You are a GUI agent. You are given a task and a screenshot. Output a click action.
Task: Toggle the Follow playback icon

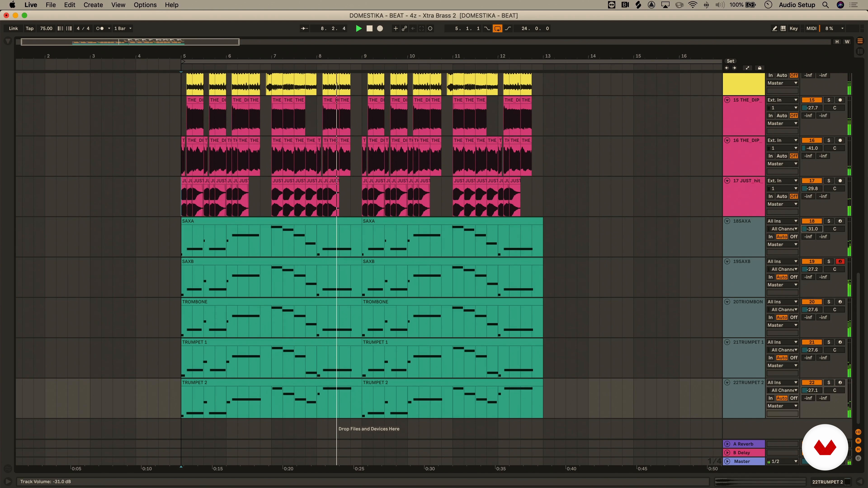(x=304, y=29)
